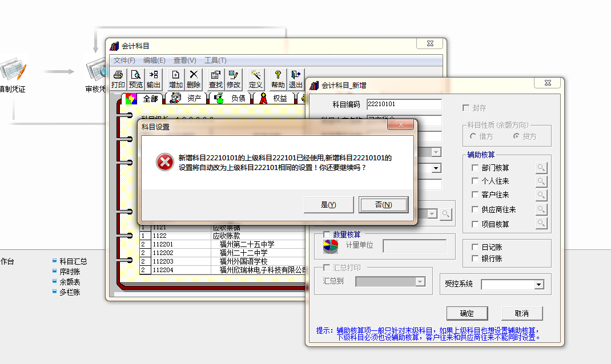This screenshot has height=364, width=611.
Task: Open the 工具(T) menu
Action: click(215, 60)
